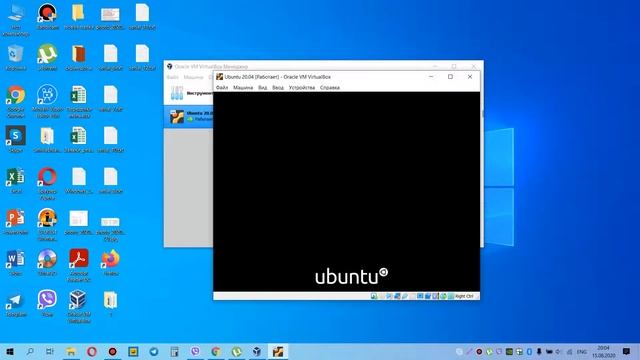Screen dimensions: 640x360
Task: Click the NVIDIA tray icon
Action: pos(509,351)
